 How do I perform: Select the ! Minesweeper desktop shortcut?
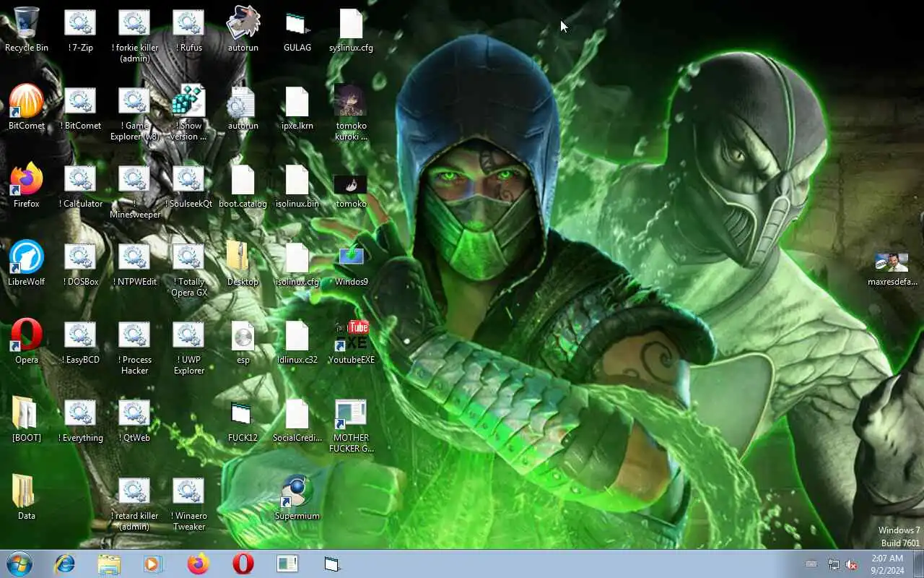134,191
